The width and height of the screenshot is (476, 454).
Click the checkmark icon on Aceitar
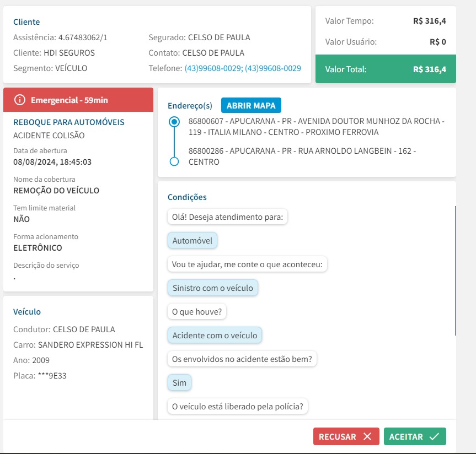(x=434, y=436)
